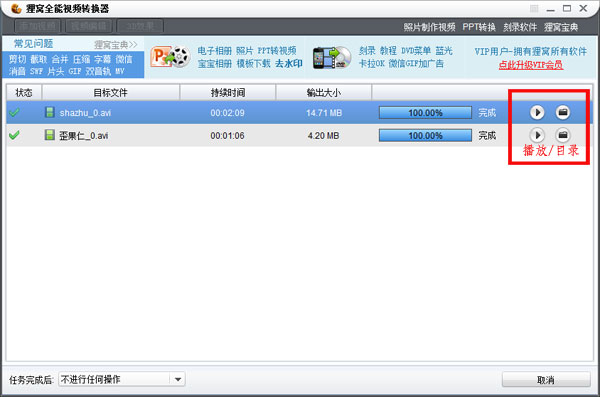Open the 模板下载 link
Image resolution: width=600 pixels, height=397 pixels.
pos(253,64)
